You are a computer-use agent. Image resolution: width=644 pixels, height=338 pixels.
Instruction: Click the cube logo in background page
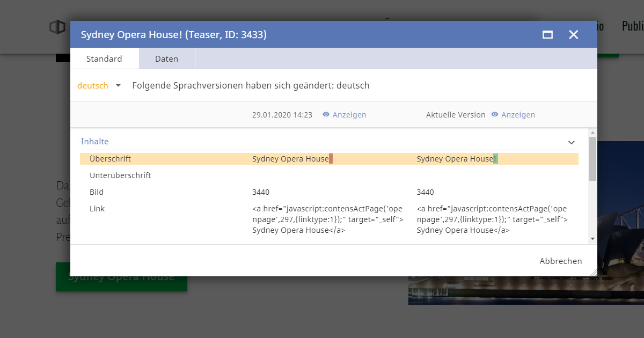(x=57, y=27)
